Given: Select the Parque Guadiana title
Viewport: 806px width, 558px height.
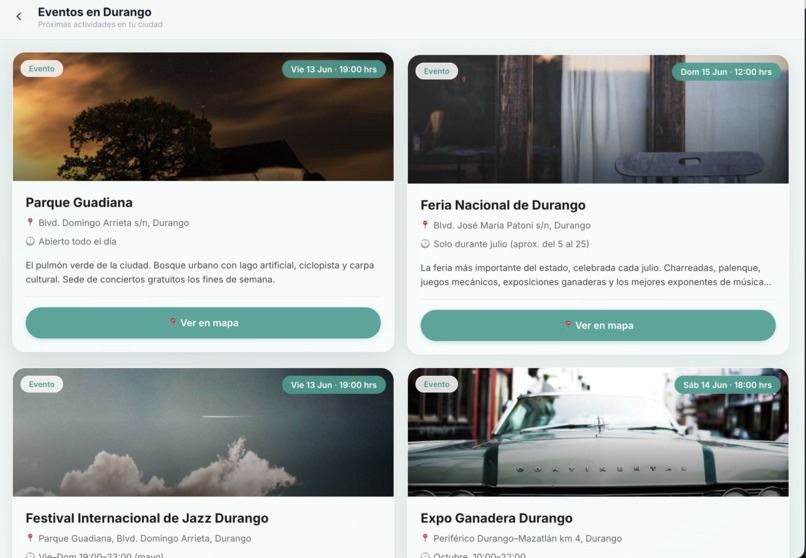Looking at the screenshot, I should (x=79, y=202).
